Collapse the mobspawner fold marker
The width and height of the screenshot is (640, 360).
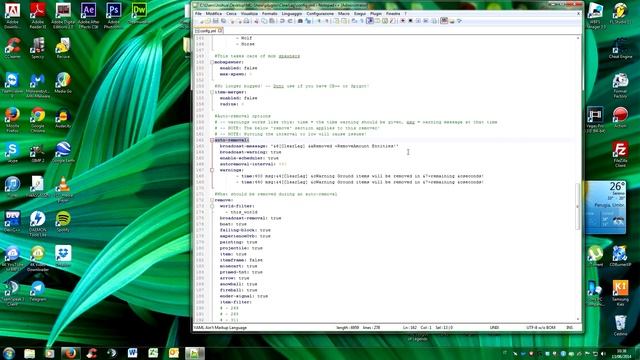(x=212, y=62)
